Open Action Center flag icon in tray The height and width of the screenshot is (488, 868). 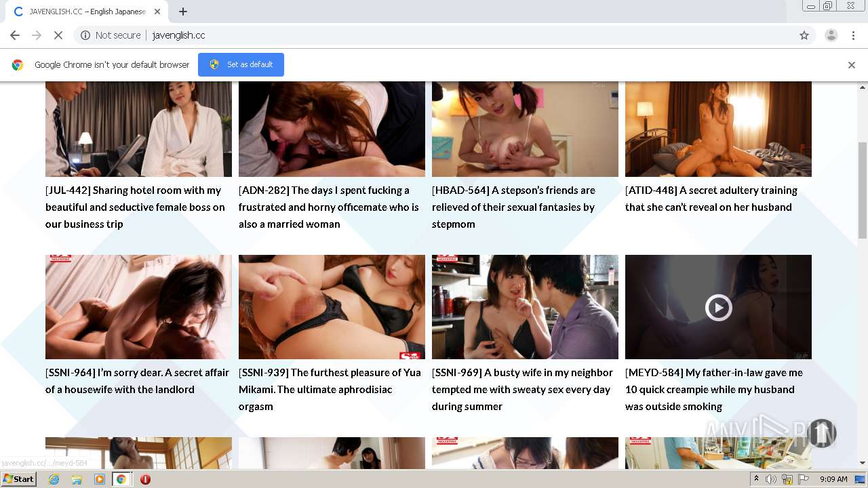click(x=804, y=479)
